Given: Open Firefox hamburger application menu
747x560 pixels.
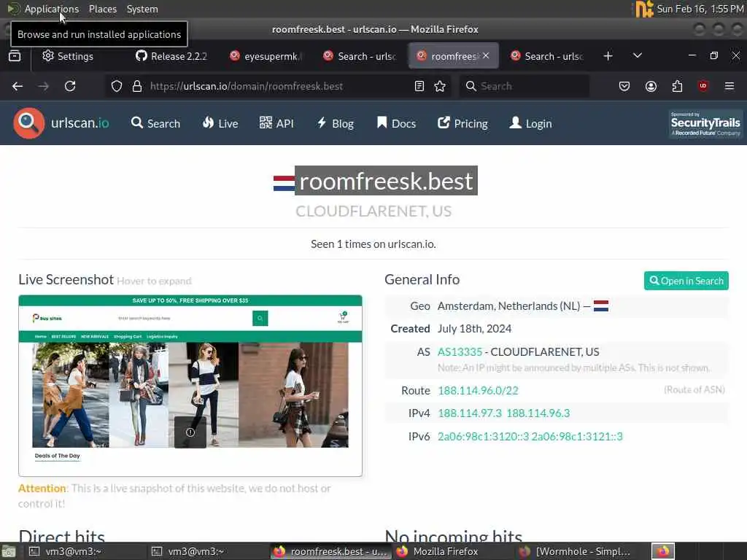Looking at the screenshot, I should pos(729,86).
